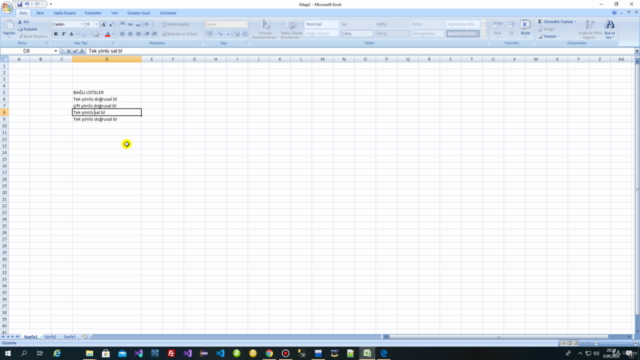Viewport: 640px width, 360px height.
Task: Increase font size with the large A icon
Action: point(104,24)
